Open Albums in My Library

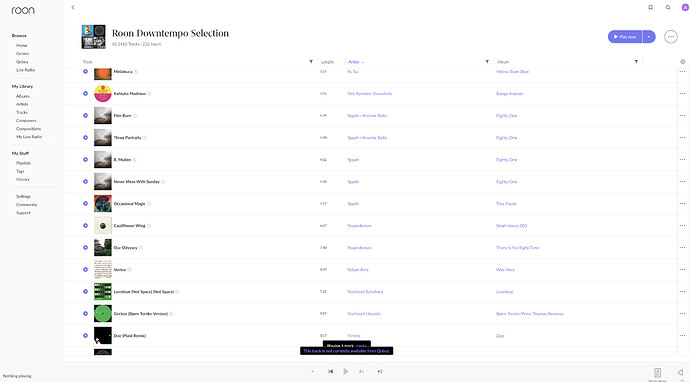pos(23,96)
